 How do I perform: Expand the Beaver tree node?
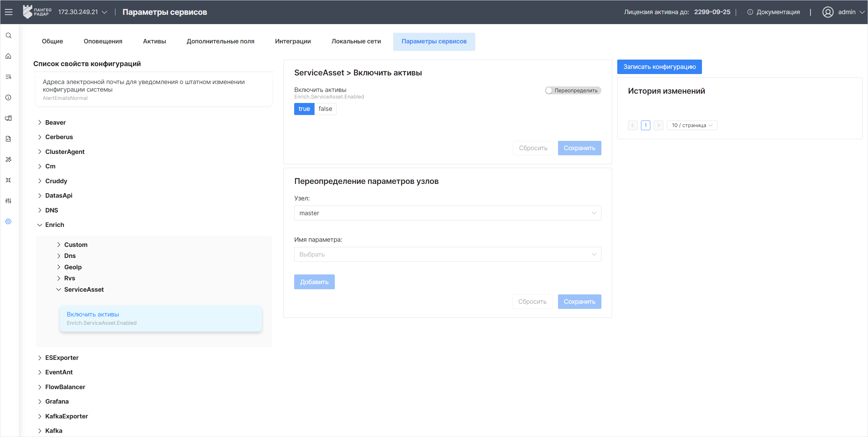tap(40, 123)
